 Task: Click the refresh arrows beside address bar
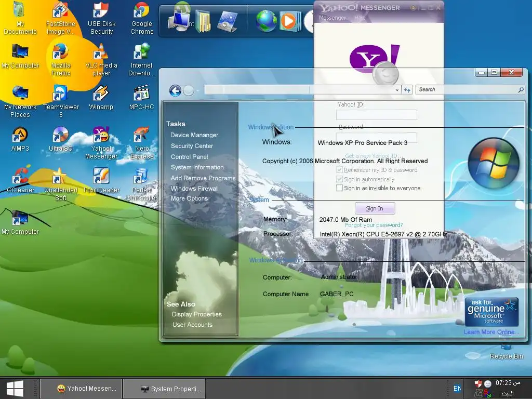pos(407,89)
